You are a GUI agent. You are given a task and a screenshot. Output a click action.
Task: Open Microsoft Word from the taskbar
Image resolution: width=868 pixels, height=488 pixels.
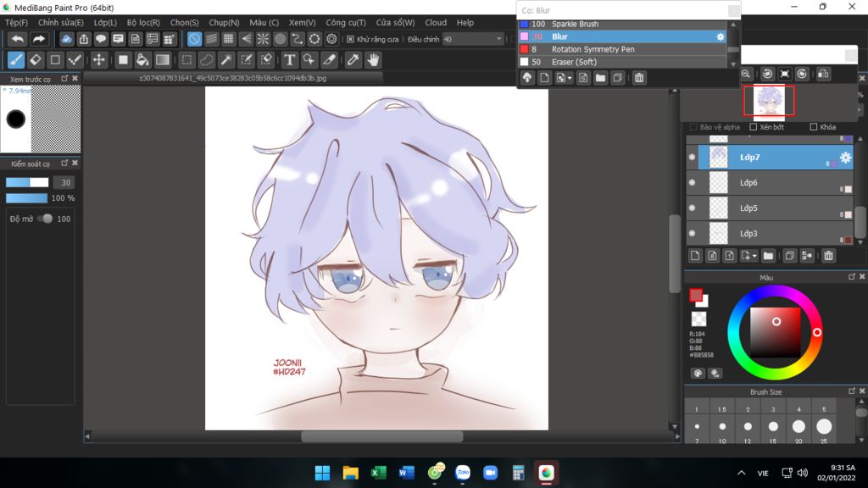407,473
